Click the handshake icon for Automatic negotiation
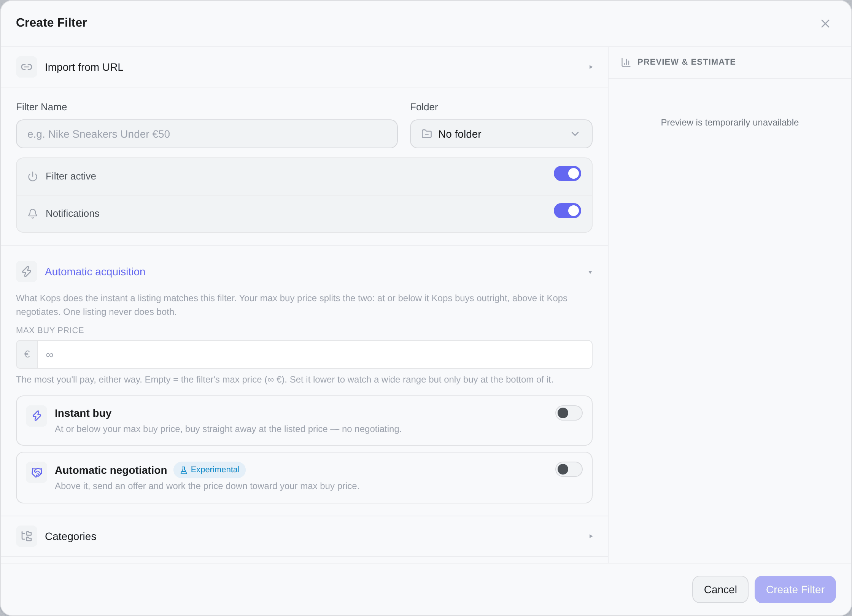Image resolution: width=852 pixels, height=616 pixels. point(37,472)
